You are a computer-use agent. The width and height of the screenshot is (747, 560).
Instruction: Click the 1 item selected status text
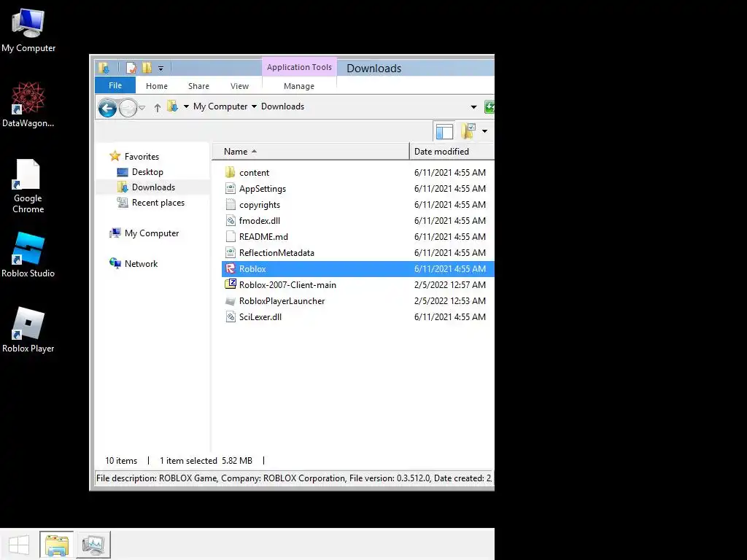pos(189,461)
